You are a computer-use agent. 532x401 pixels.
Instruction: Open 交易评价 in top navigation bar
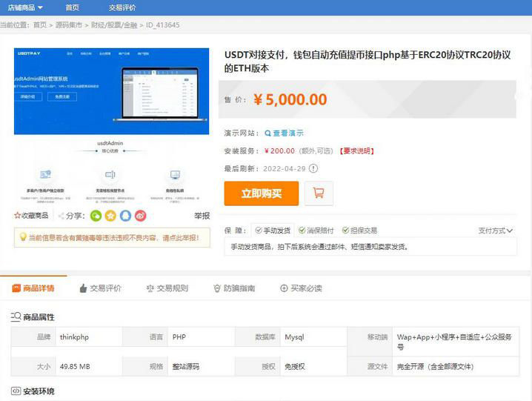122,7
